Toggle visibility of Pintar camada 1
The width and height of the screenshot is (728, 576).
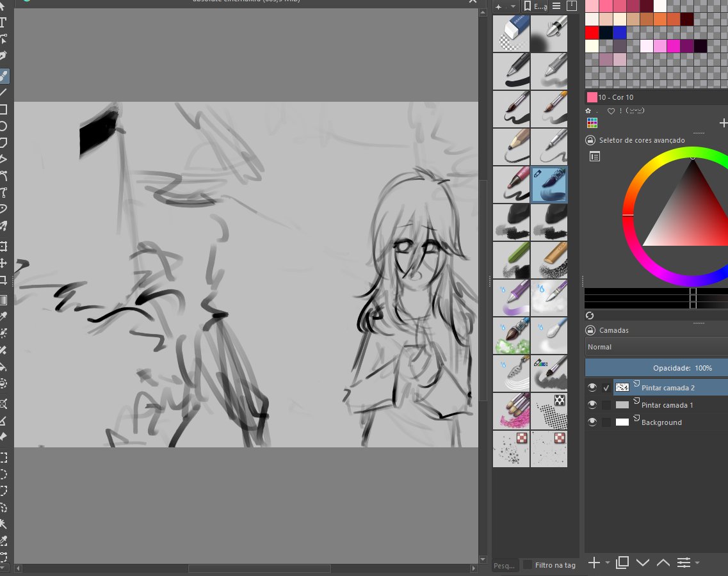coord(592,404)
